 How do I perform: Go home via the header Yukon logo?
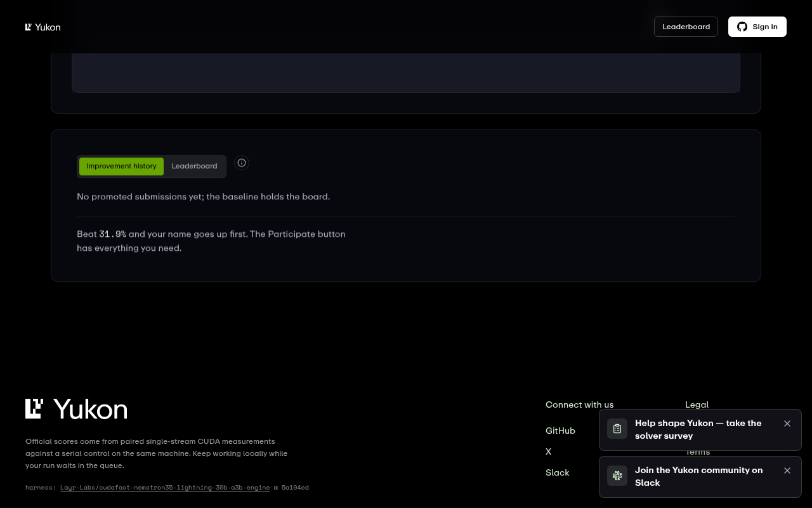coord(43,27)
